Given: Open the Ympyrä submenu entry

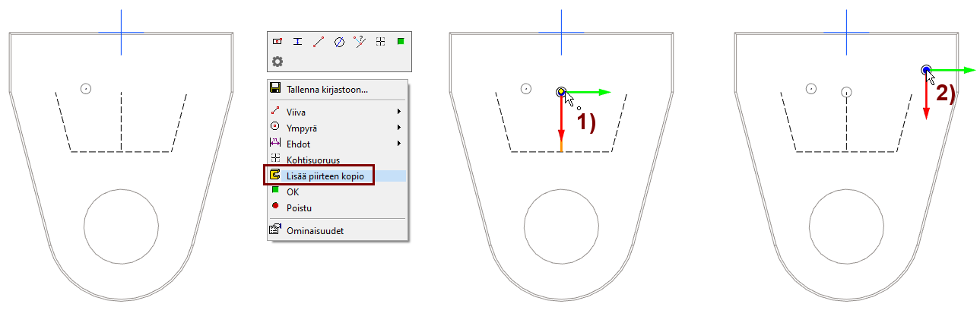Looking at the screenshot, I should pyautogui.click(x=338, y=128).
